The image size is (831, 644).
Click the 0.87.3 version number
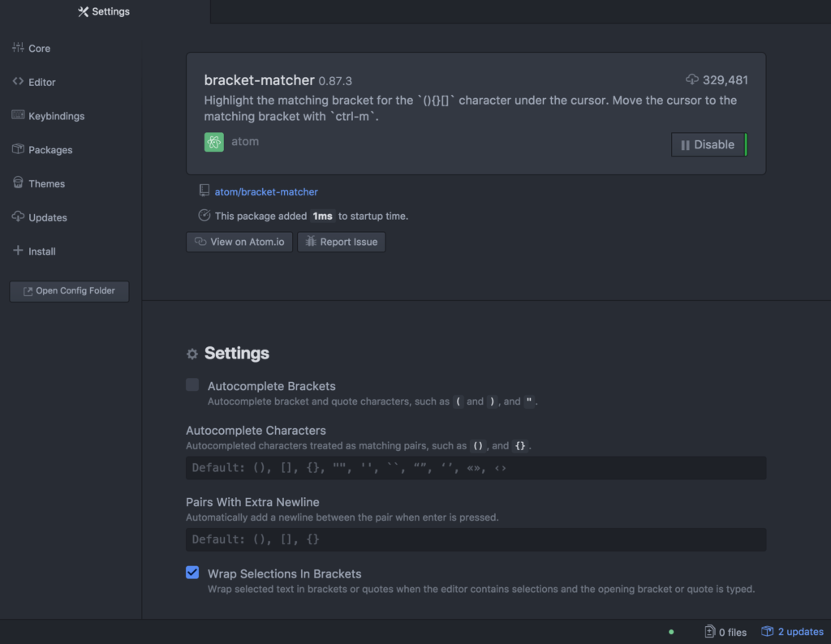pos(335,81)
